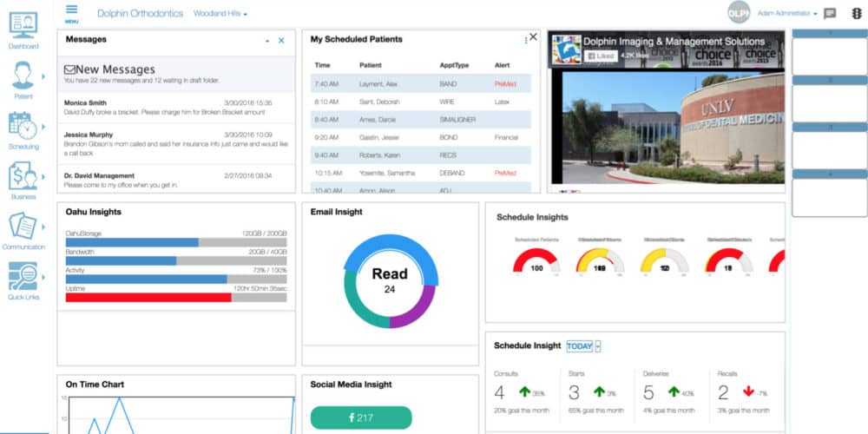
Task: Open Monica Smith's message
Action: [x=176, y=108]
